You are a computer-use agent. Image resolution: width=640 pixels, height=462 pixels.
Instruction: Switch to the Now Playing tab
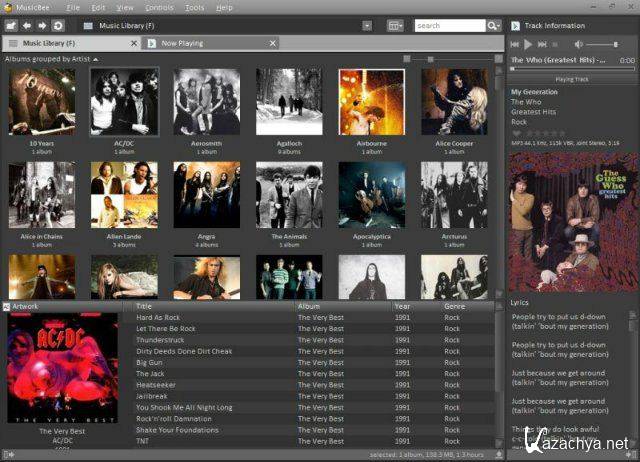[183, 44]
